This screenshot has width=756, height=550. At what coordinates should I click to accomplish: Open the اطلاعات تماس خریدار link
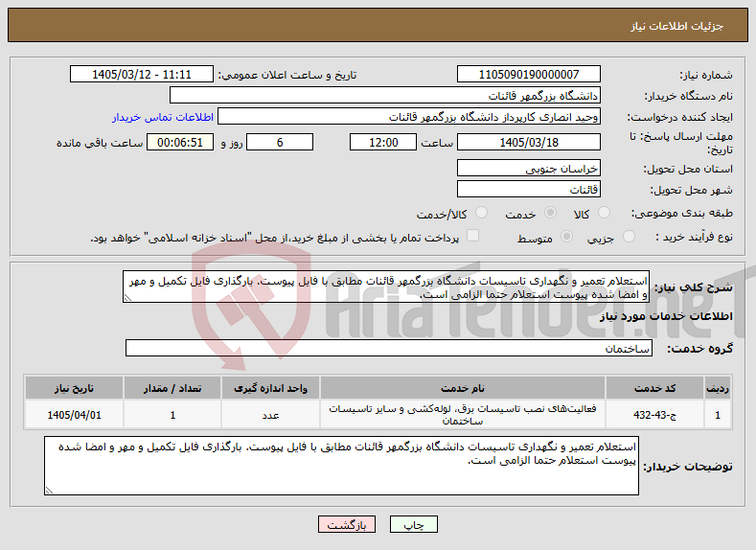163,117
